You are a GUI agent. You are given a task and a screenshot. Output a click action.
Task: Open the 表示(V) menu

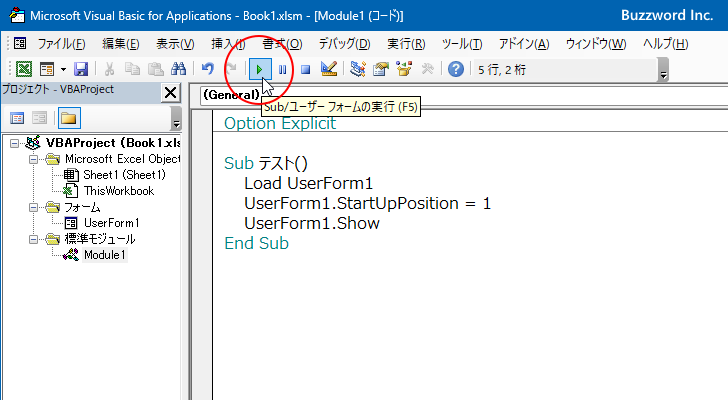(x=175, y=44)
